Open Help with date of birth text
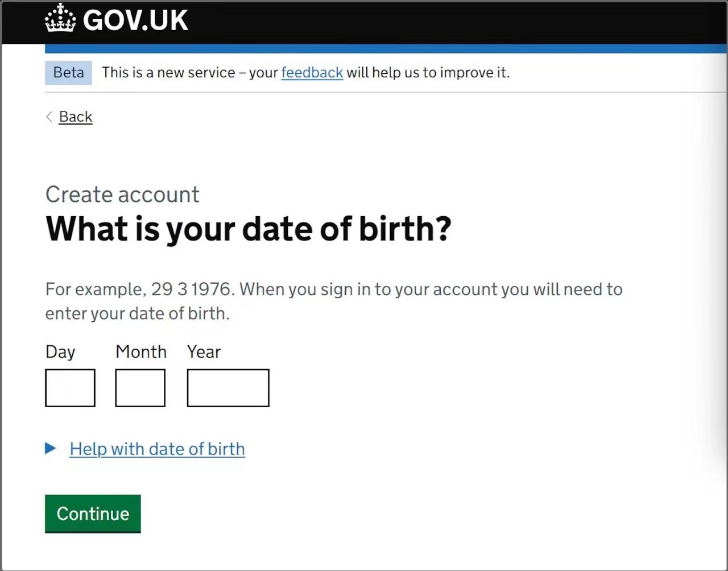The height and width of the screenshot is (571, 728). 157,449
